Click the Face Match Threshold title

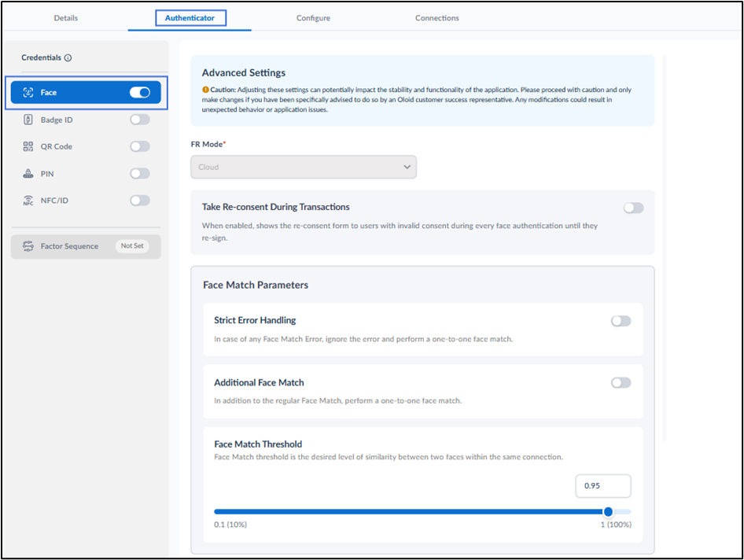click(x=258, y=444)
